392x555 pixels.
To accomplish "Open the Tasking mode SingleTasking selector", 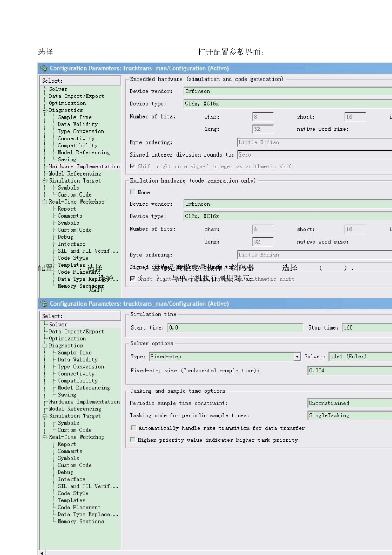I will click(349, 415).
